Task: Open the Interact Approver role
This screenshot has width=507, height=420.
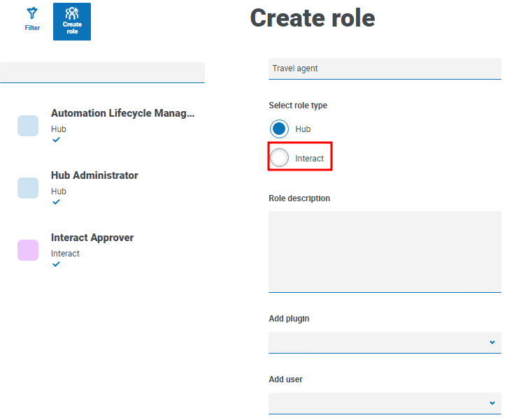Action: click(92, 238)
